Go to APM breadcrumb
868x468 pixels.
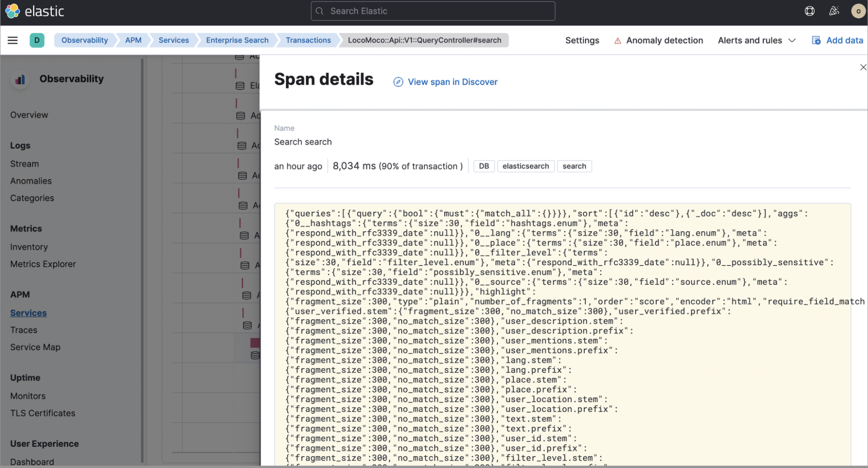pyautogui.click(x=133, y=40)
